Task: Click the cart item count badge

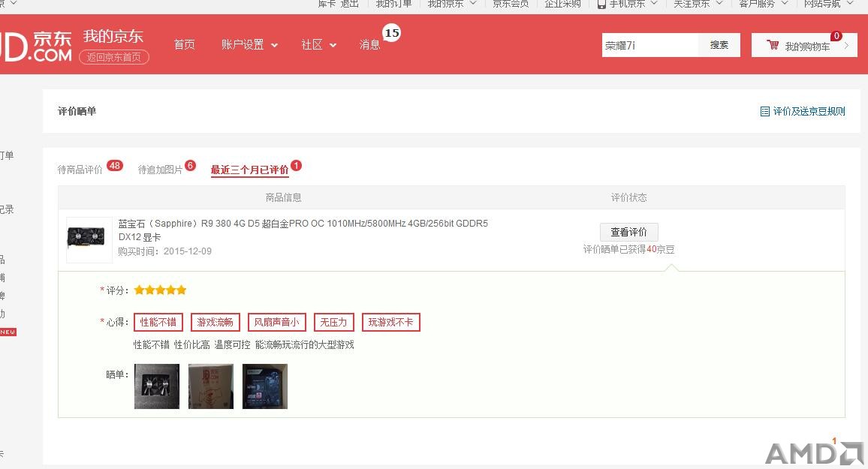Action: (836, 36)
